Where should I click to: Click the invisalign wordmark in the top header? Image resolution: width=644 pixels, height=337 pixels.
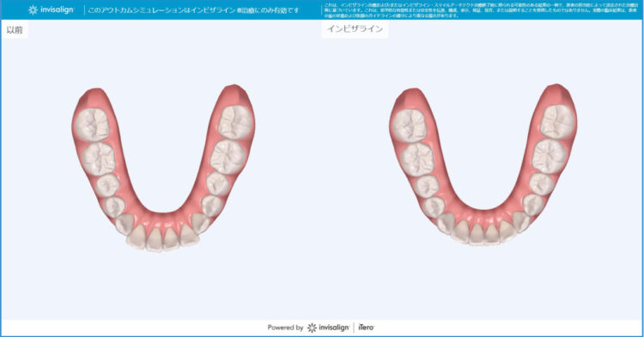pos(57,9)
